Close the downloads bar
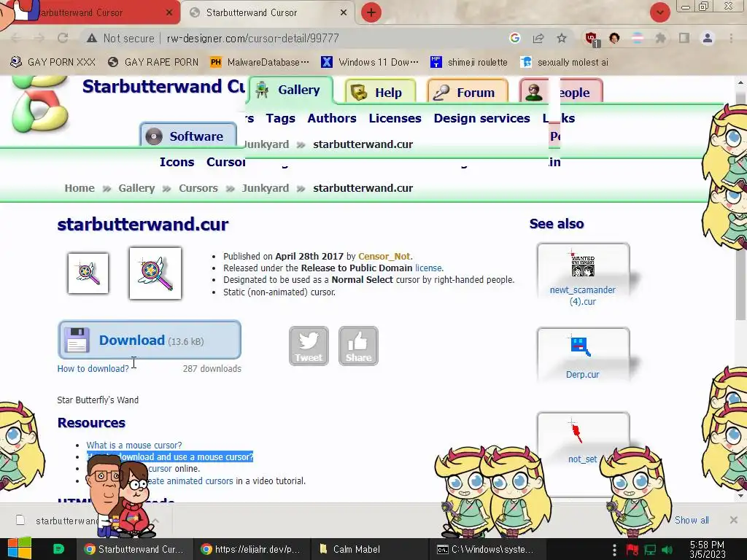This screenshot has width=747, height=560. 734,520
